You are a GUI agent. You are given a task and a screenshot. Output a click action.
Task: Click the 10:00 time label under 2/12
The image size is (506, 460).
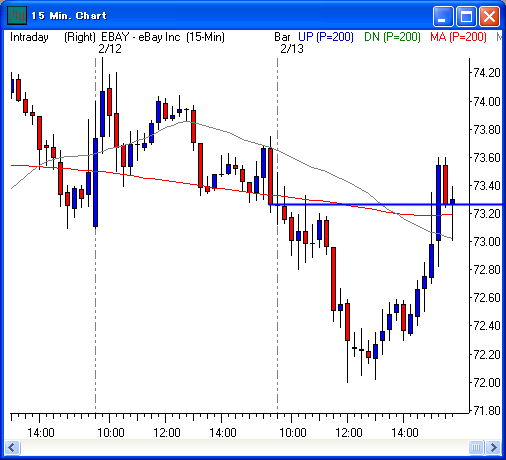click(x=111, y=433)
